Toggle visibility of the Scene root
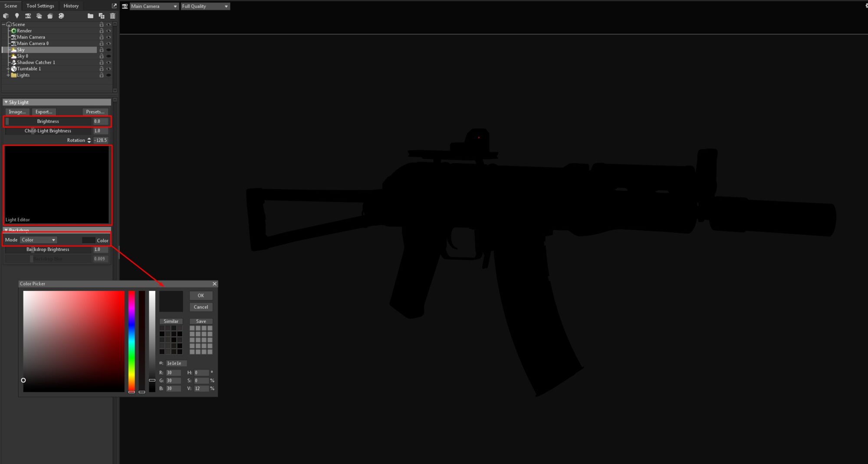This screenshot has width=868, height=464. coord(108,24)
